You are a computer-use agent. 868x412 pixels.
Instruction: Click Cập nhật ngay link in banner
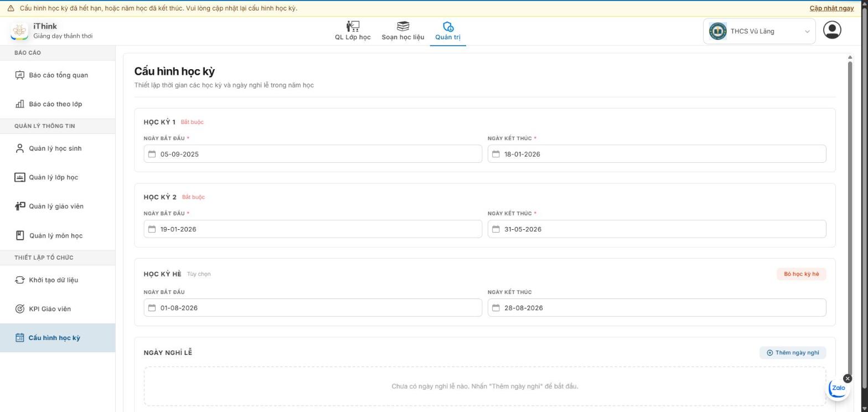click(831, 8)
